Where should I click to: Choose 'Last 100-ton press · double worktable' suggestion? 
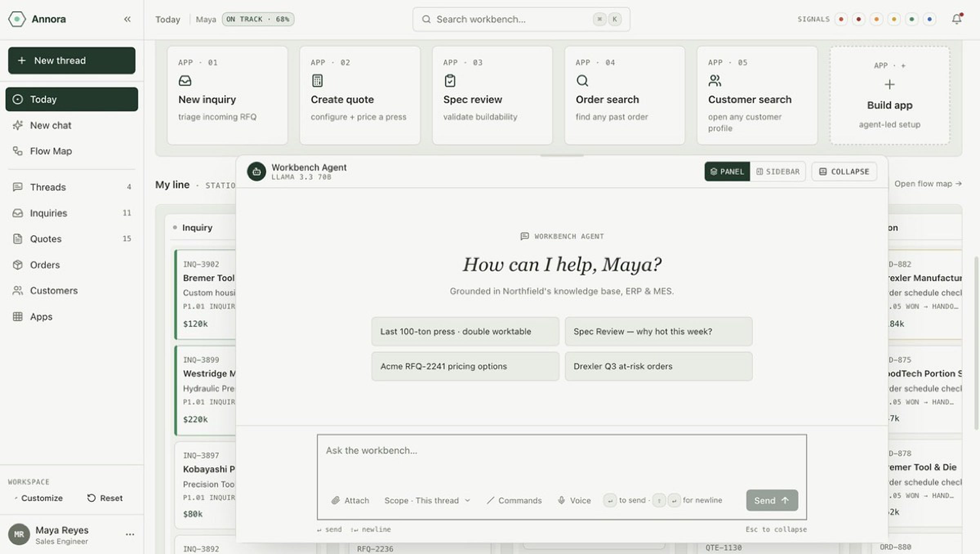tap(465, 331)
